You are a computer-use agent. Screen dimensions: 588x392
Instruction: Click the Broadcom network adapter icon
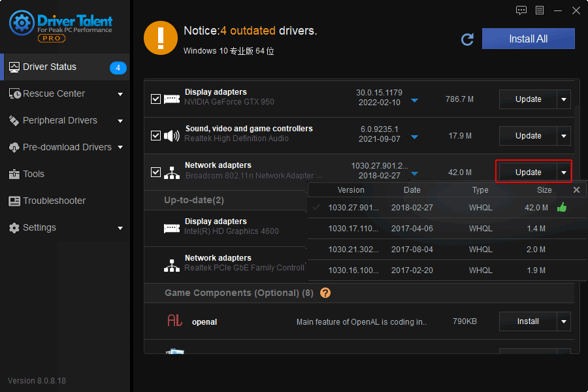[172, 172]
